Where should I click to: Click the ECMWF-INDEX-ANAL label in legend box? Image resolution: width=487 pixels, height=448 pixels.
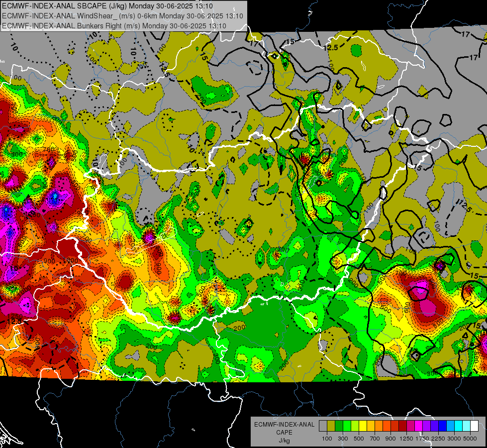click(x=284, y=425)
